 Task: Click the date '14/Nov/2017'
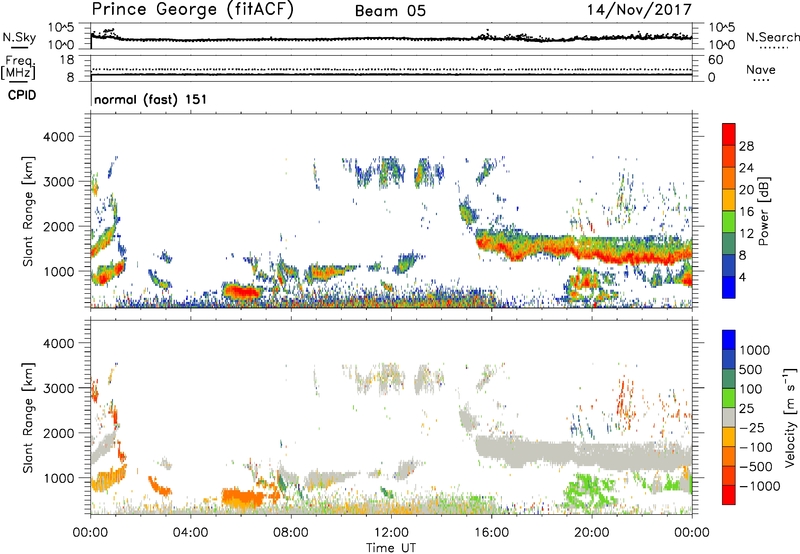pos(639,9)
